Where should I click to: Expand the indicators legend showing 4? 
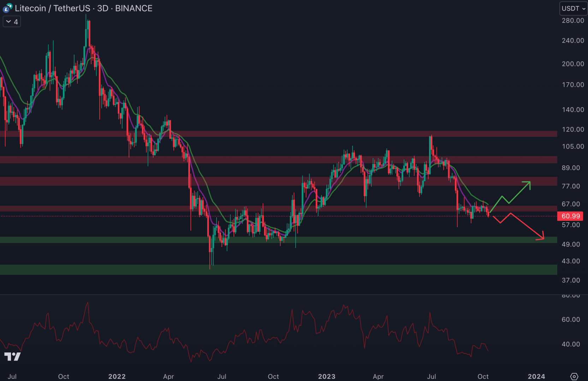click(12, 22)
